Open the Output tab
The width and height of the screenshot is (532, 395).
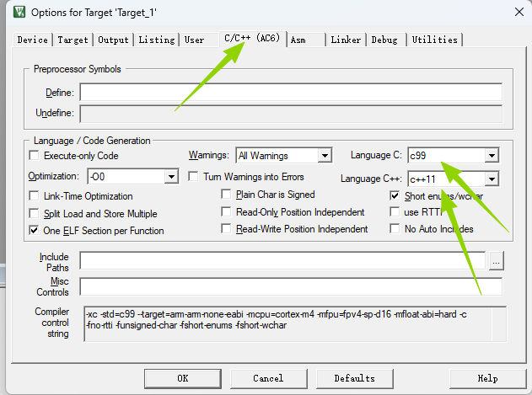click(113, 40)
